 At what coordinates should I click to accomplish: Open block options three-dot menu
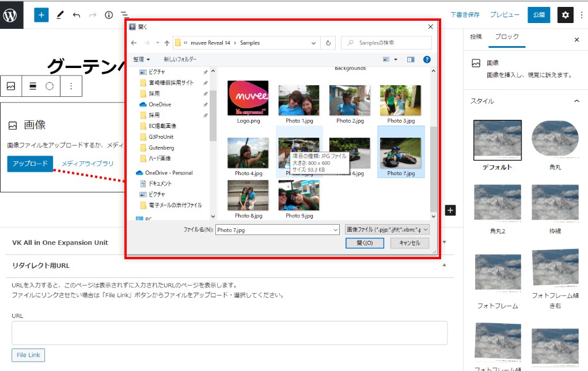pos(71,86)
